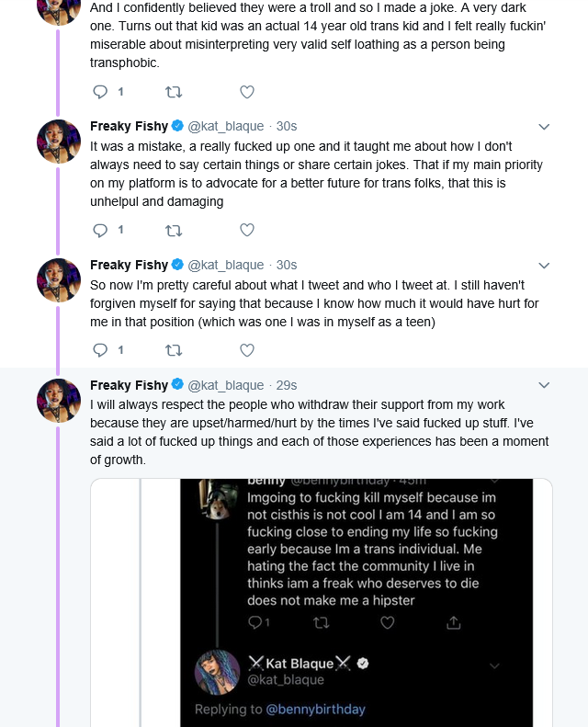The image size is (588, 727).
Task: Retweet the "It was a mistake" tweet
Action: pyautogui.click(x=173, y=230)
